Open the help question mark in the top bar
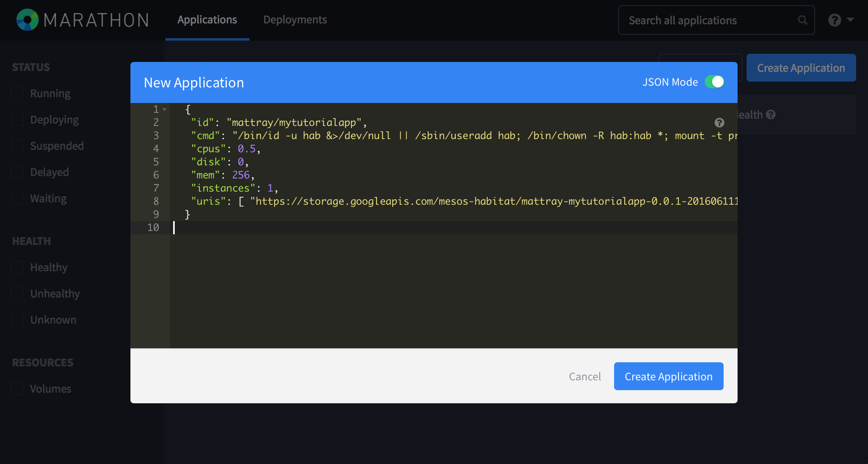Screen dimensions: 868x464 tap(835, 20)
